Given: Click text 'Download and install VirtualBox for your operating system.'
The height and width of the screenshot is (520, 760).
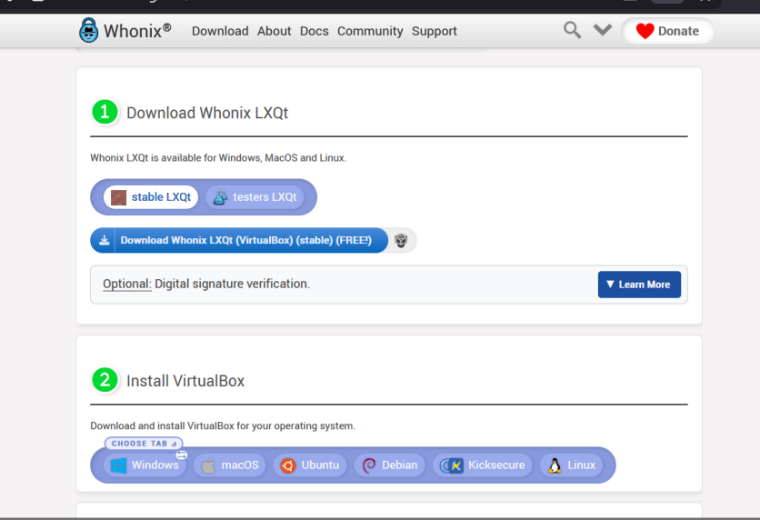Looking at the screenshot, I should 222,426.
